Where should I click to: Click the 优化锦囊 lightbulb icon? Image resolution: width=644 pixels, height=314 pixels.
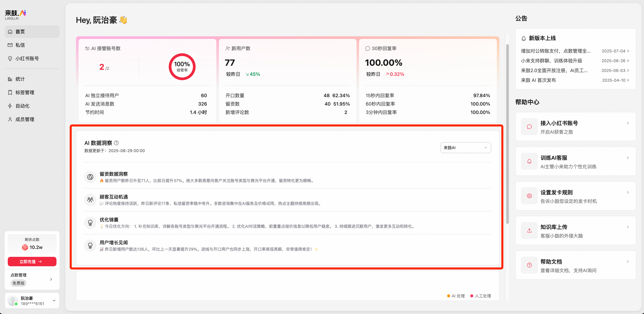[90, 223]
